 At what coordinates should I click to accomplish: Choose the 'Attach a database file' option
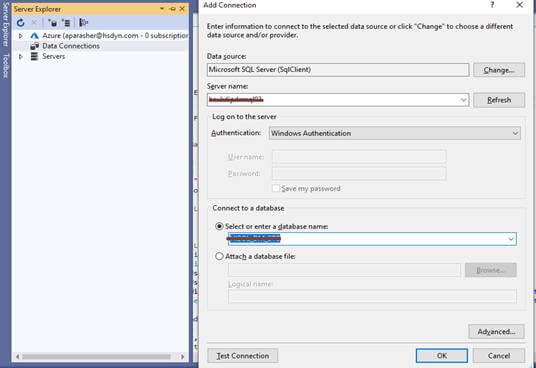point(219,256)
